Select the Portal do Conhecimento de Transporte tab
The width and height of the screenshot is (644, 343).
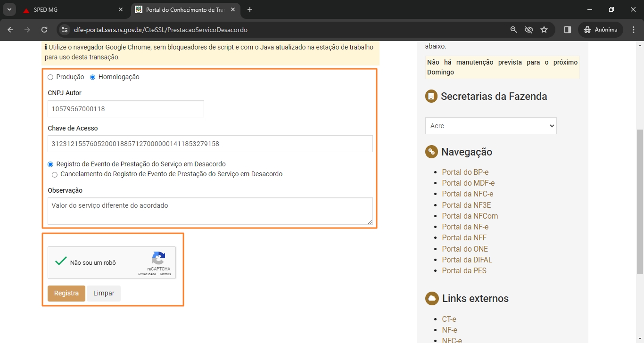(x=185, y=9)
